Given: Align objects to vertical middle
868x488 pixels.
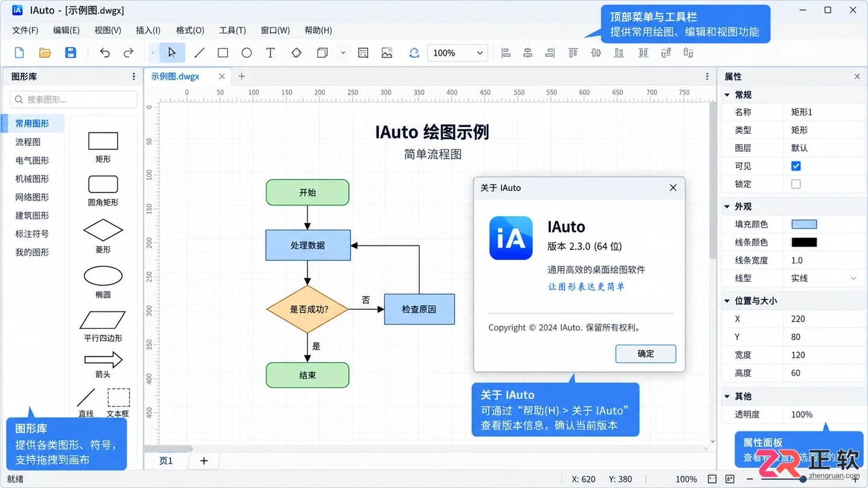Looking at the screenshot, I should coord(596,53).
